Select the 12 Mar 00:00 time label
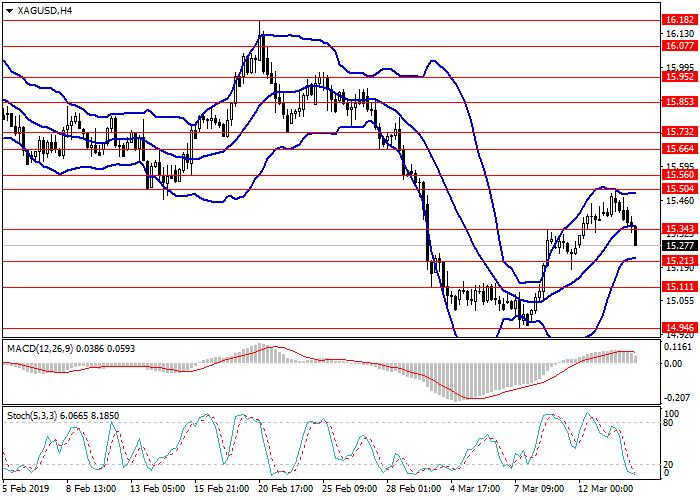This screenshot has width=700, height=500. coord(612,489)
